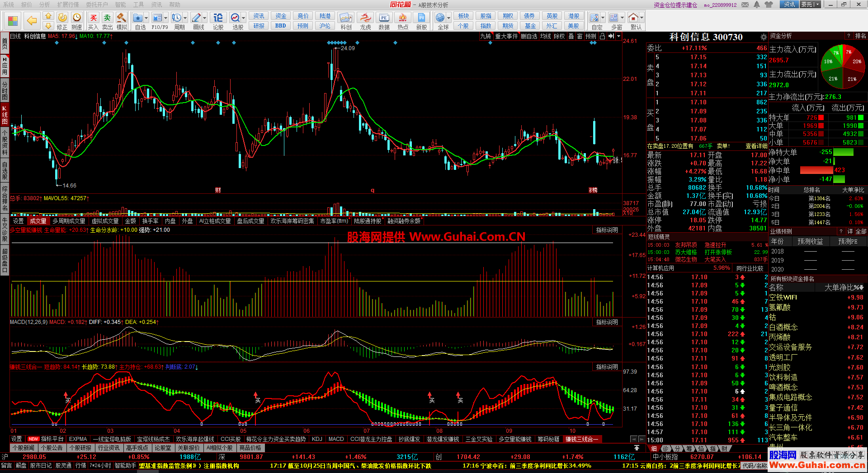This screenshot has height=473, width=868.
Task: Expand the 周期 dropdown arrow
Action: pyautogui.click(x=185, y=18)
